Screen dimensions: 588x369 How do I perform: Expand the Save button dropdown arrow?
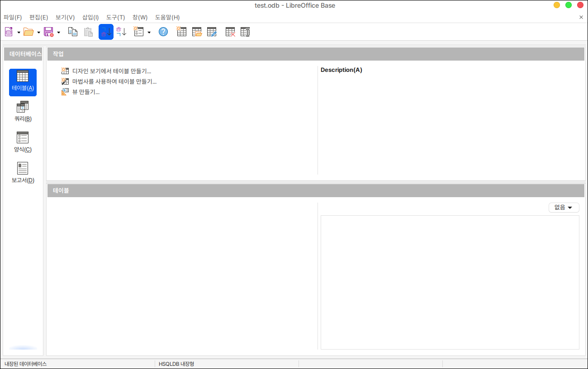58,33
